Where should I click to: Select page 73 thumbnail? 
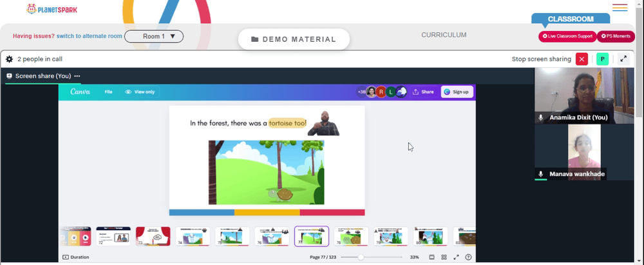[153, 236]
